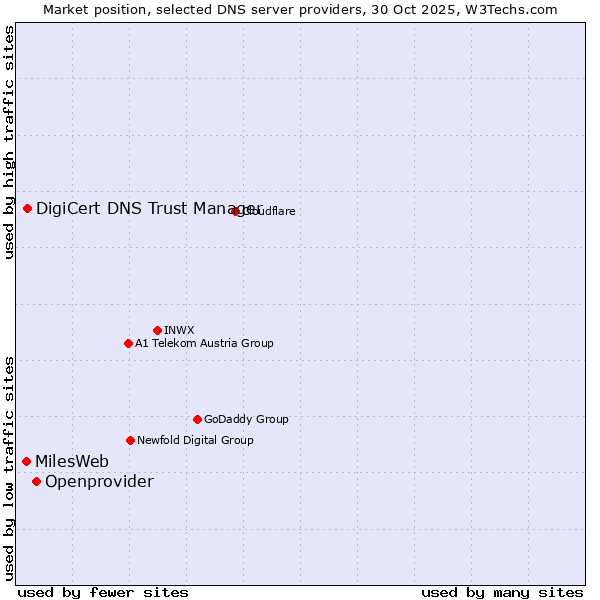Click the red Cloudflare data point
This screenshot has width=600, height=600.
(236, 211)
